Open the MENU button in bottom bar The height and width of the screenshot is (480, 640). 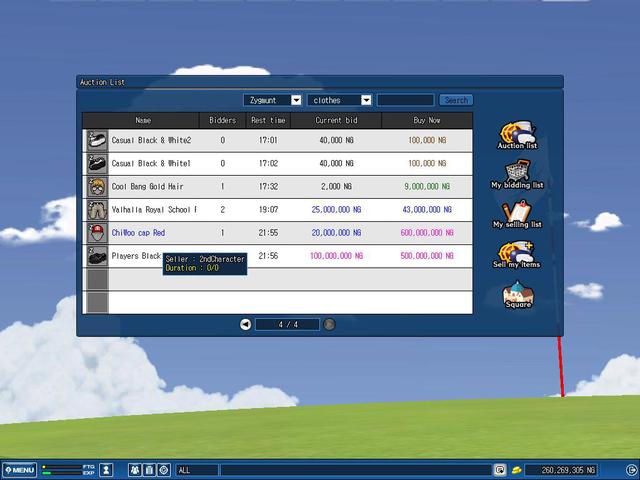19,469
